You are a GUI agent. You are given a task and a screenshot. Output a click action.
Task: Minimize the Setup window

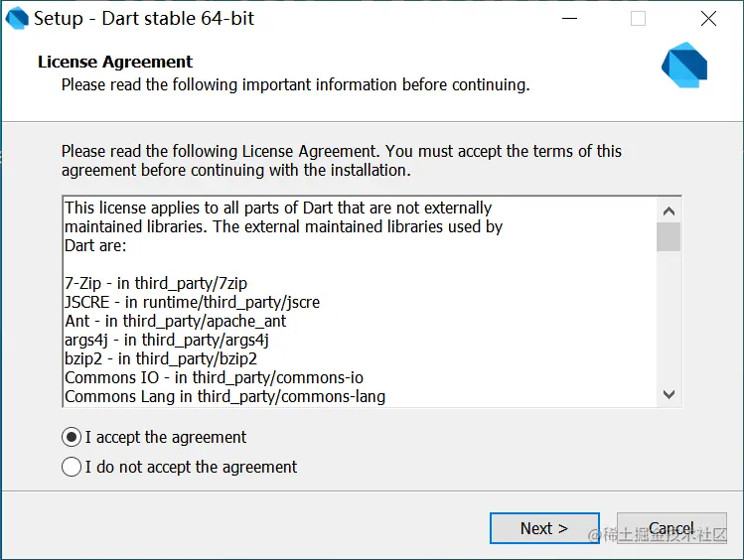(569, 19)
